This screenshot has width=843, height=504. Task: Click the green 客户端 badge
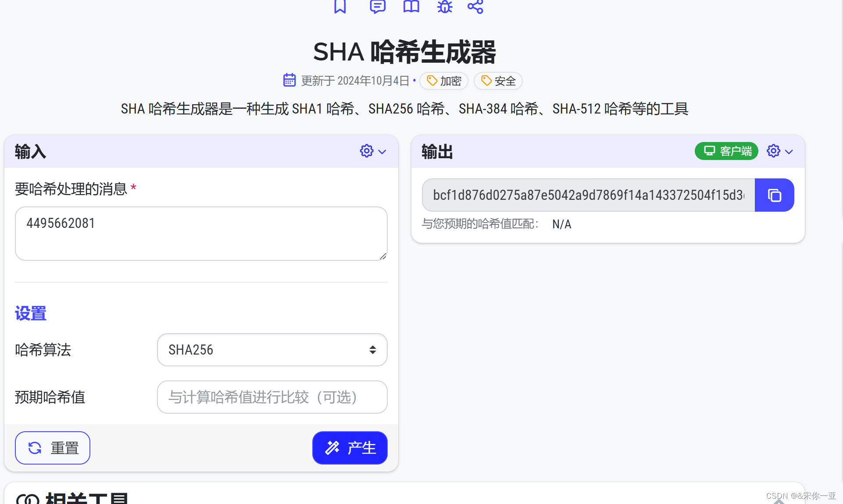coord(726,151)
